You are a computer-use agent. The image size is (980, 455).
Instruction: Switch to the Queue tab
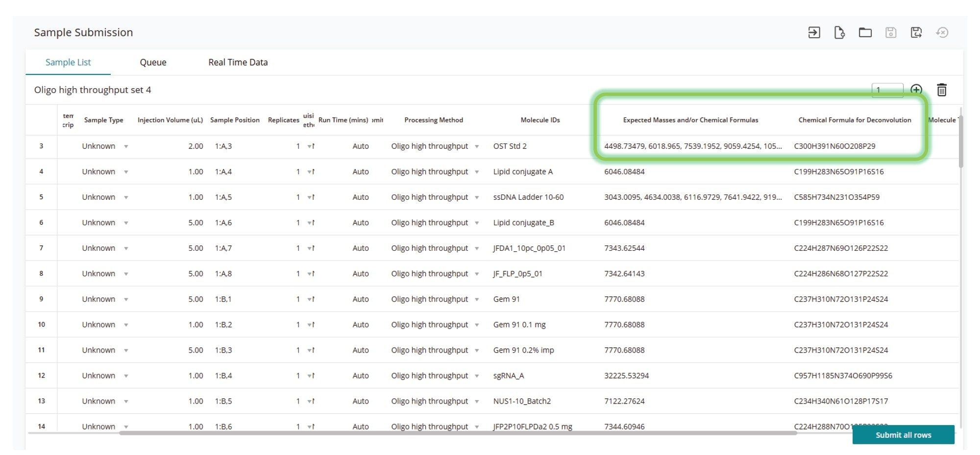153,62
